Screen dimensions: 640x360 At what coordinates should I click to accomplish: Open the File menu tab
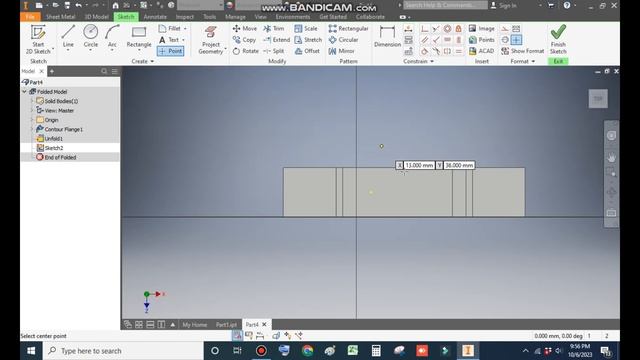(x=30, y=17)
